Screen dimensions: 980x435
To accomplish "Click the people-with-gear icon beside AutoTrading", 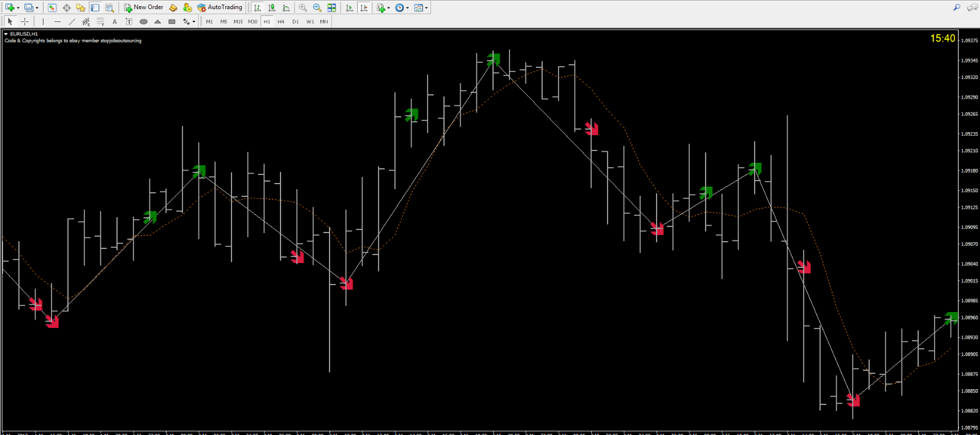I will 187,7.
